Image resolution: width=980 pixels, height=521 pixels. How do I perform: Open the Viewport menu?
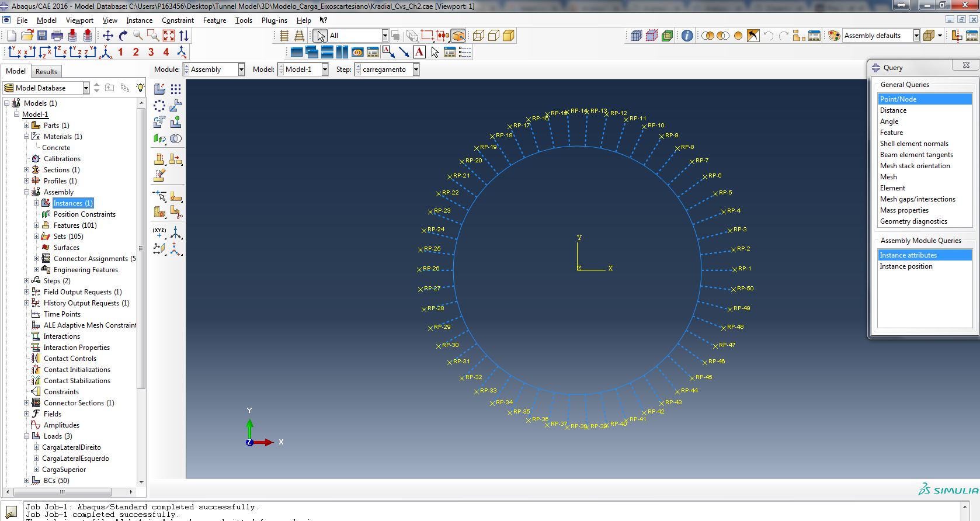click(x=79, y=20)
